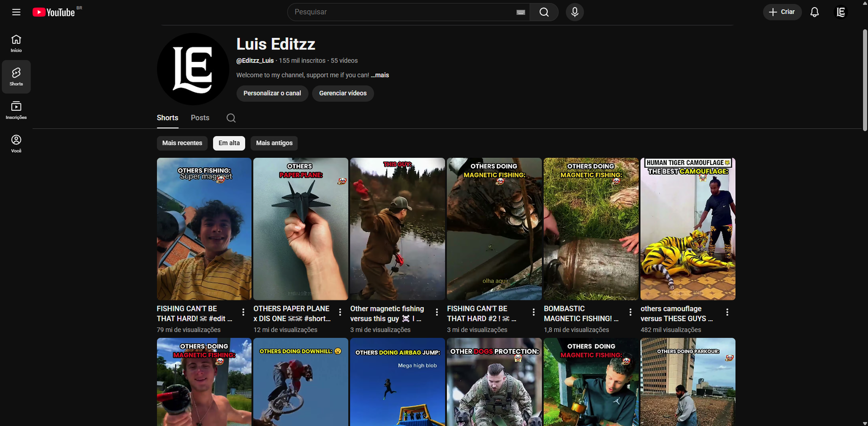This screenshot has width=868, height=426.
Task: Click the @Editzz_Luis channel handle
Action: click(255, 61)
